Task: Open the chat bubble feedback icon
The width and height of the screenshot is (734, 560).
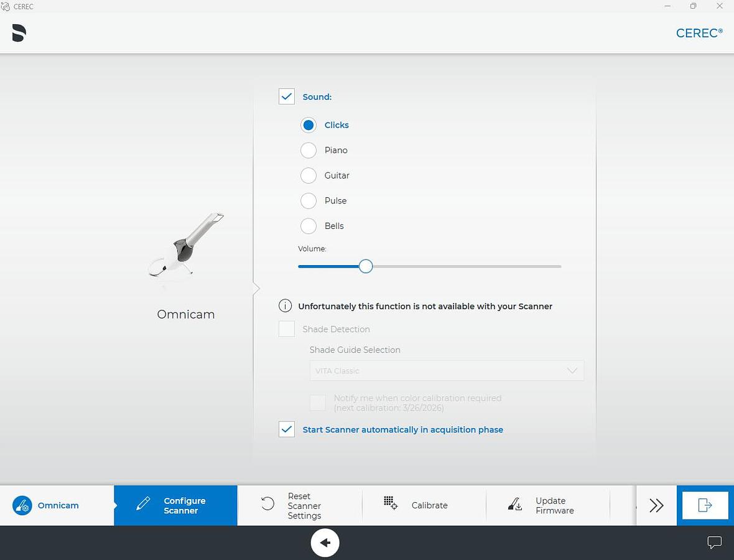Action: coord(715,543)
